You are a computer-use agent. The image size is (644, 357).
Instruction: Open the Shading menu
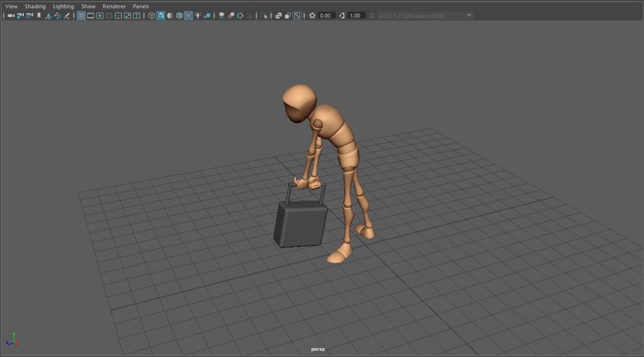coord(35,6)
